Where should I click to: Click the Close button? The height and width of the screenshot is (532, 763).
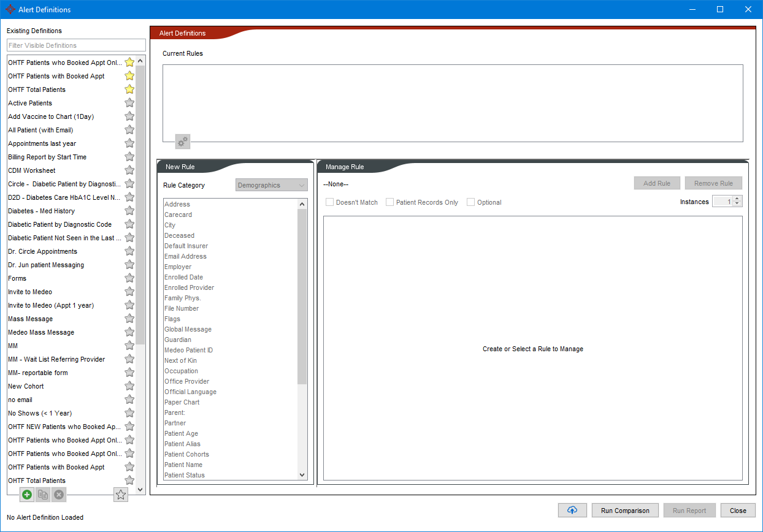[738, 510]
